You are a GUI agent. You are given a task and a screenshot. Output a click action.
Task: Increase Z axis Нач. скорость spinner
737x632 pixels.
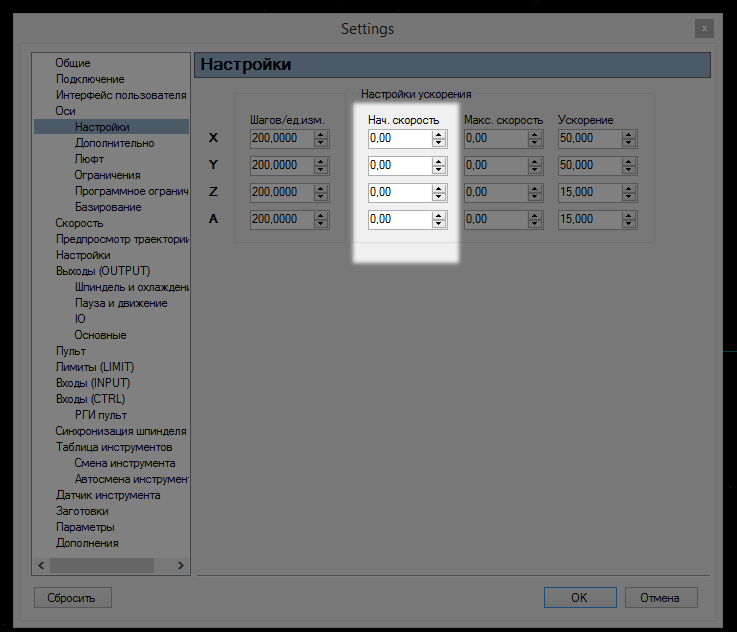tap(439, 188)
